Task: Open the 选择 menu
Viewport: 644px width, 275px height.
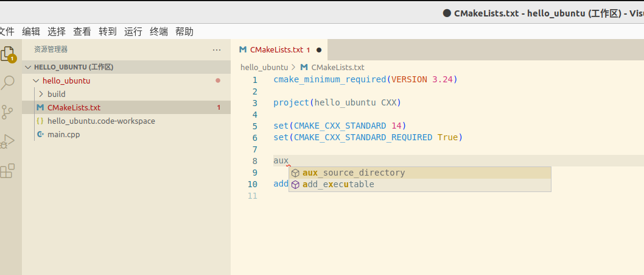Action: (x=57, y=32)
